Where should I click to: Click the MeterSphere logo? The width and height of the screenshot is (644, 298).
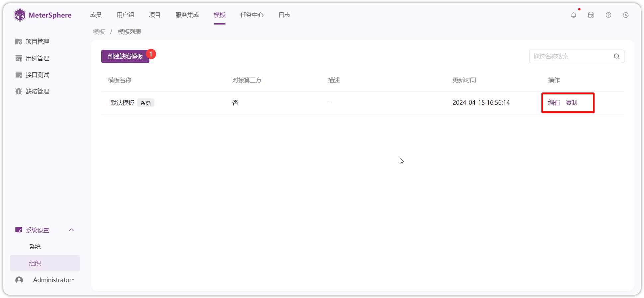tap(42, 15)
